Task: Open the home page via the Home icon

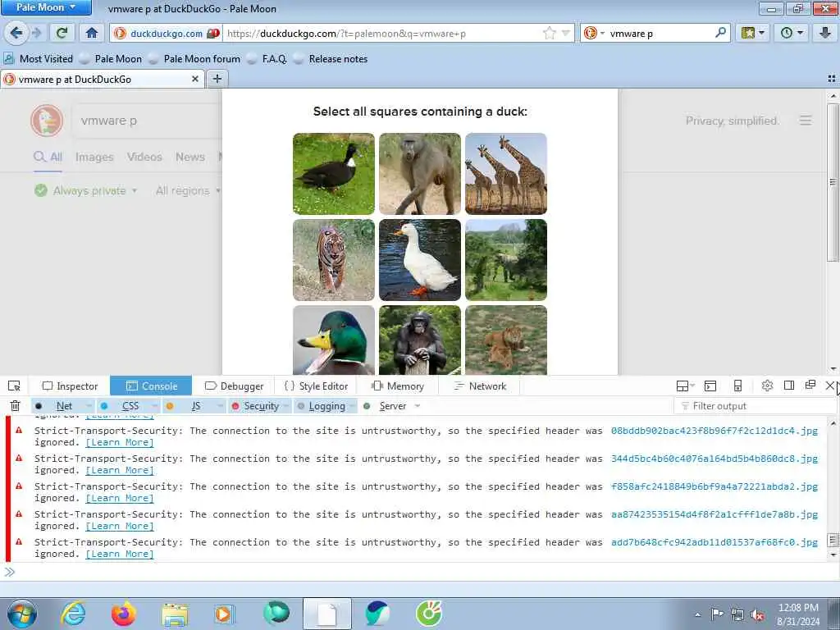Action: click(x=92, y=33)
